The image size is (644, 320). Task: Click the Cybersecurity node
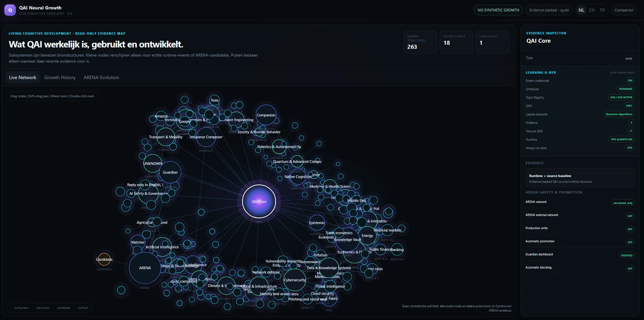click(295, 280)
